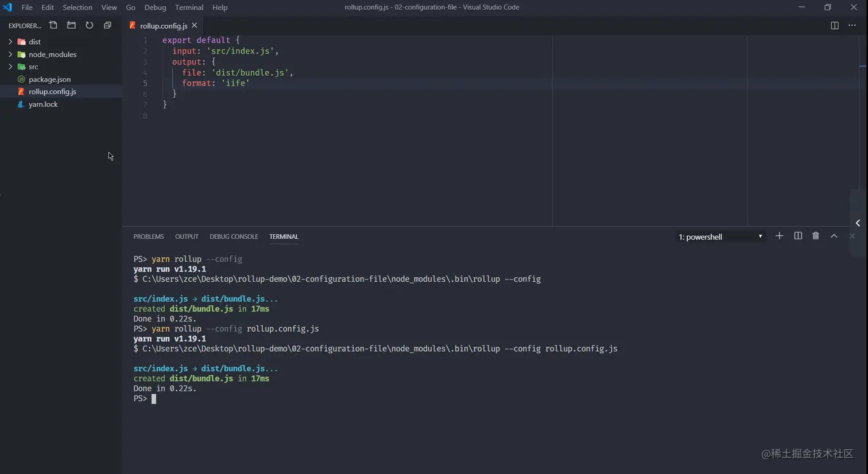The height and width of the screenshot is (474, 868).
Task: Click the EXPLORER panel header label
Action: tap(25, 26)
